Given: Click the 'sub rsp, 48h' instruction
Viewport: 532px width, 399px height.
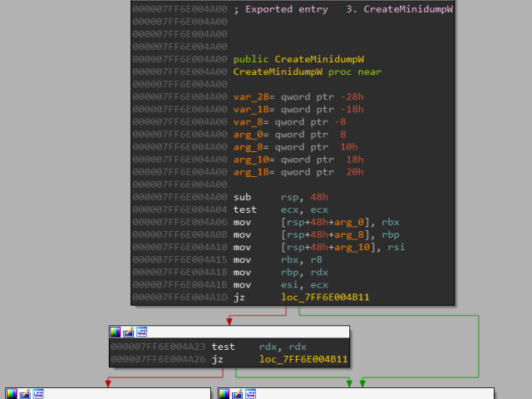Looking at the screenshot, I should click(281, 197).
